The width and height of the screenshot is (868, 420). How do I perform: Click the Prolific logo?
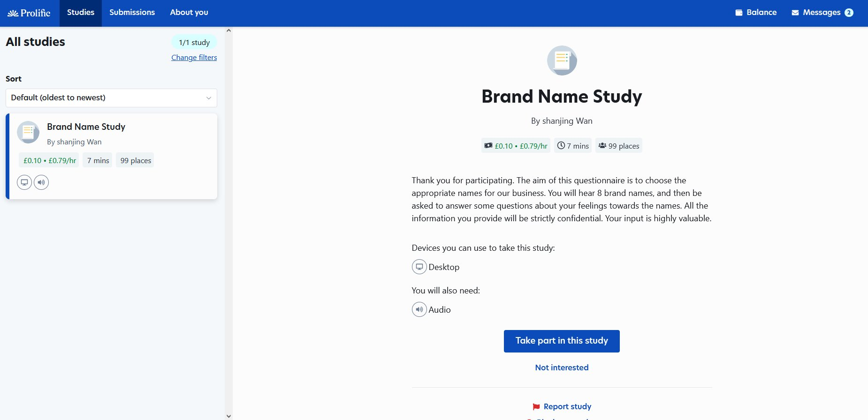tap(29, 13)
